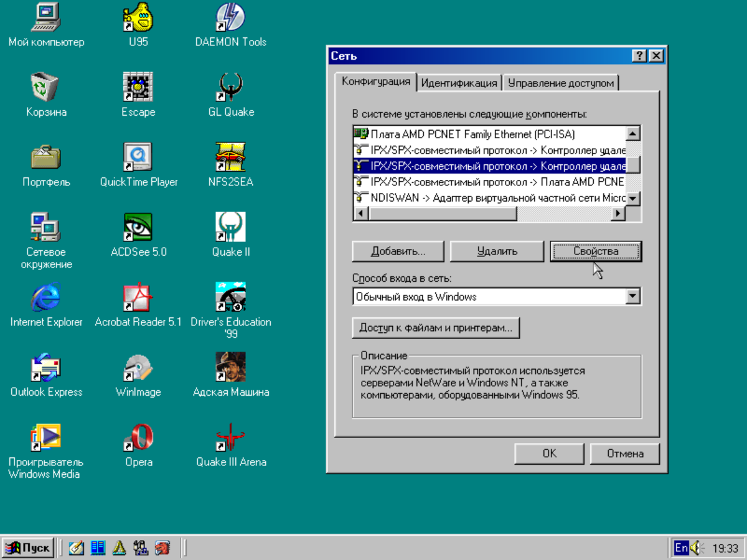The width and height of the screenshot is (747, 560).
Task: Select the Quake III Arena icon
Action: pos(230,438)
